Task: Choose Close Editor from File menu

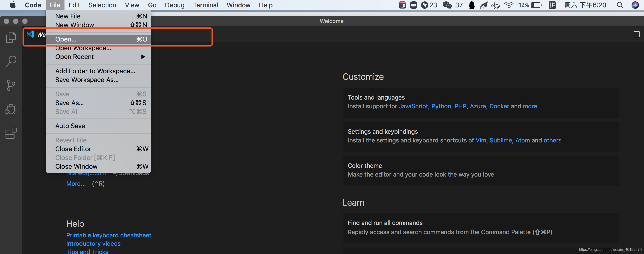Action: [98, 149]
